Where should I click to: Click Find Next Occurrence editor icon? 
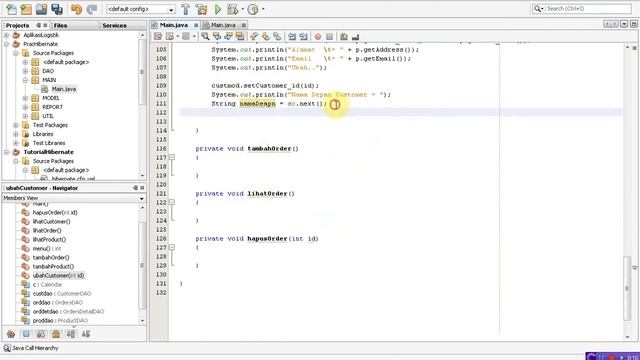click(228, 37)
